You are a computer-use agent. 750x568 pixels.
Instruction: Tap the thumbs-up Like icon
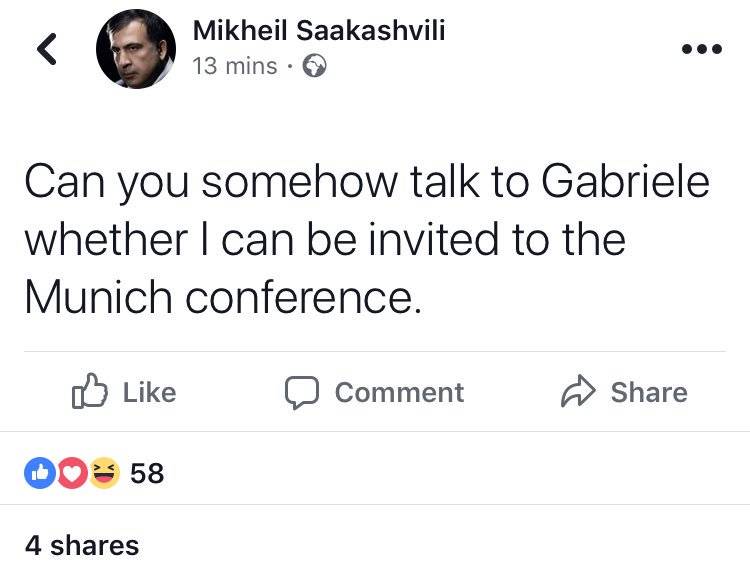tap(89, 392)
